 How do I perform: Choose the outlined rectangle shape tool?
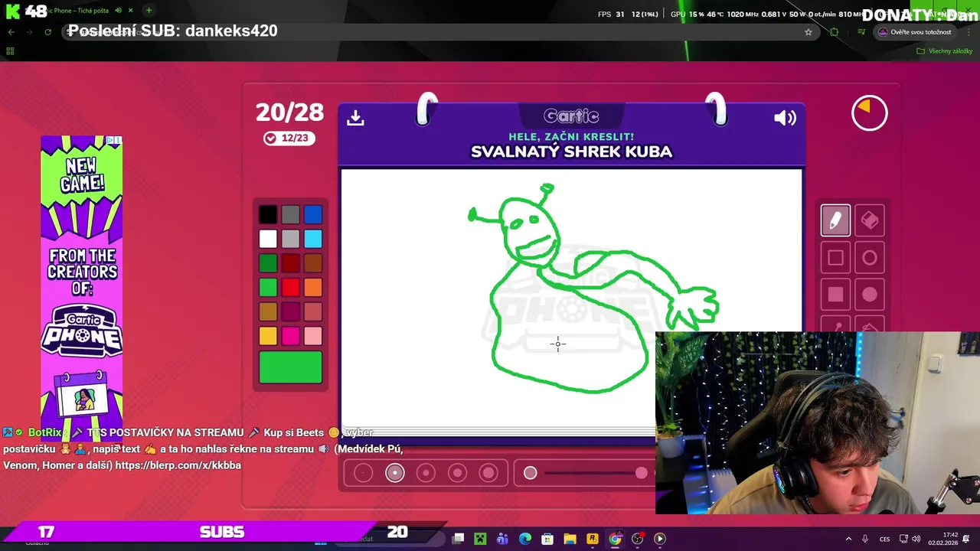point(835,258)
